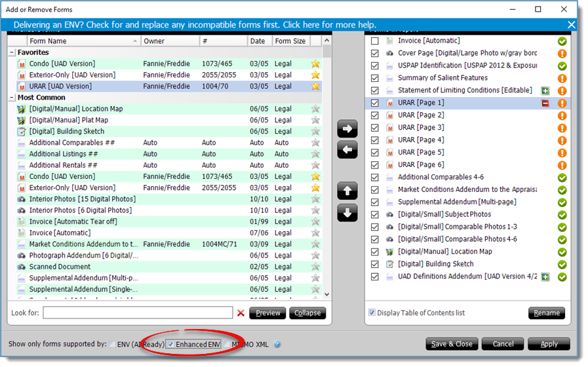Click the ENV help banner link text
588x367 pixels.
195,25
